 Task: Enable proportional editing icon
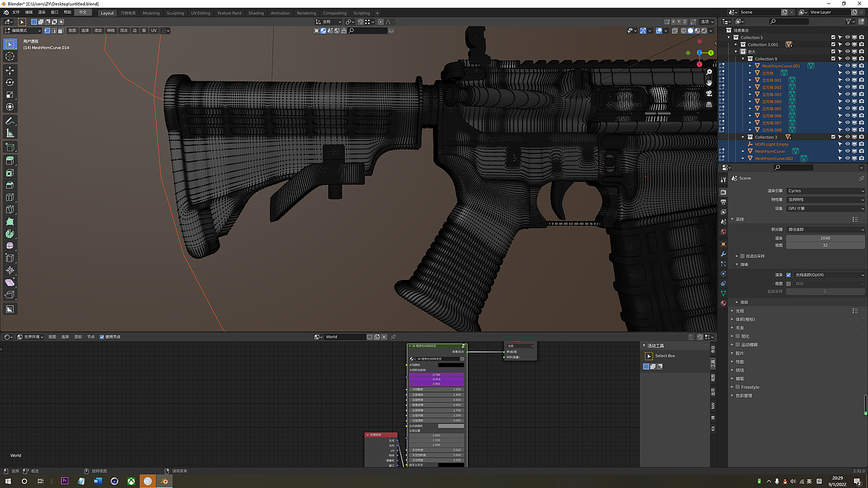click(x=380, y=22)
